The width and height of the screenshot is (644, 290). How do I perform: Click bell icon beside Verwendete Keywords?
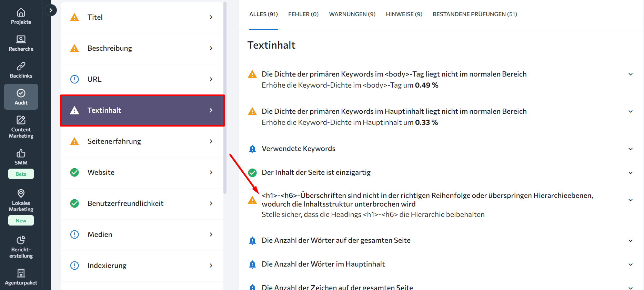click(252, 149)
